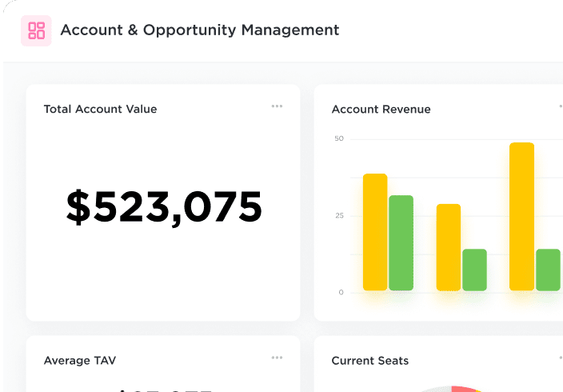Click the $523,075 total value figure
This screenshot has height=392, width=563.
pyautogui.click(x=164, y=207)
